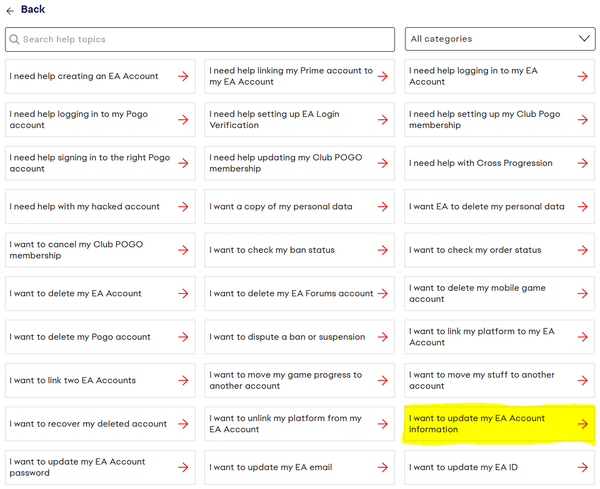Click arrow beside 'copy of my personal data'
The image size is (600, 489).
point(383,207)
